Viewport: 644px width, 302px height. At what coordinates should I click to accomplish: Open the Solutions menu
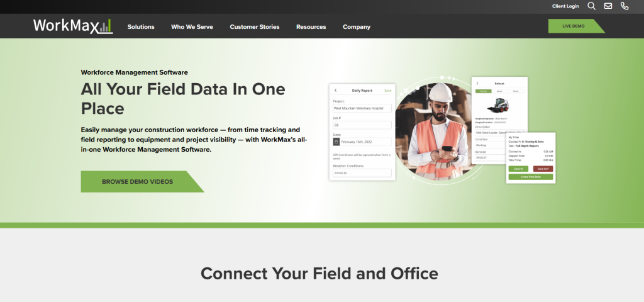(x=141, y=26)
